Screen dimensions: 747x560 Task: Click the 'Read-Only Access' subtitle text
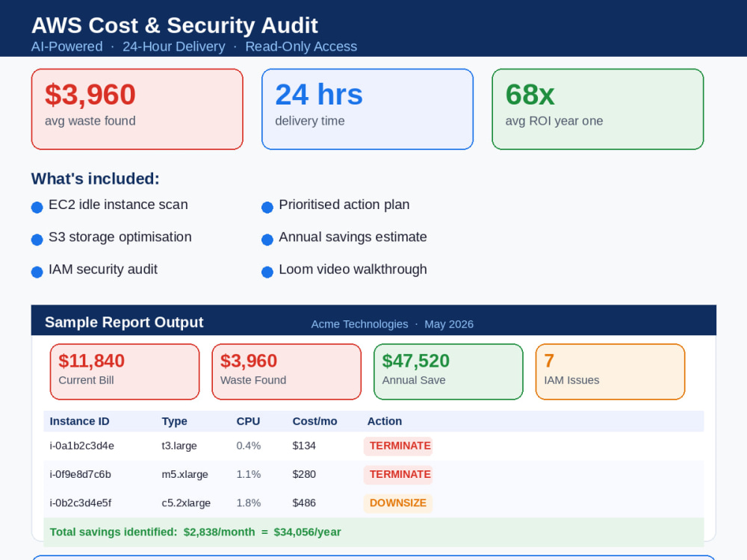(301, 46)
